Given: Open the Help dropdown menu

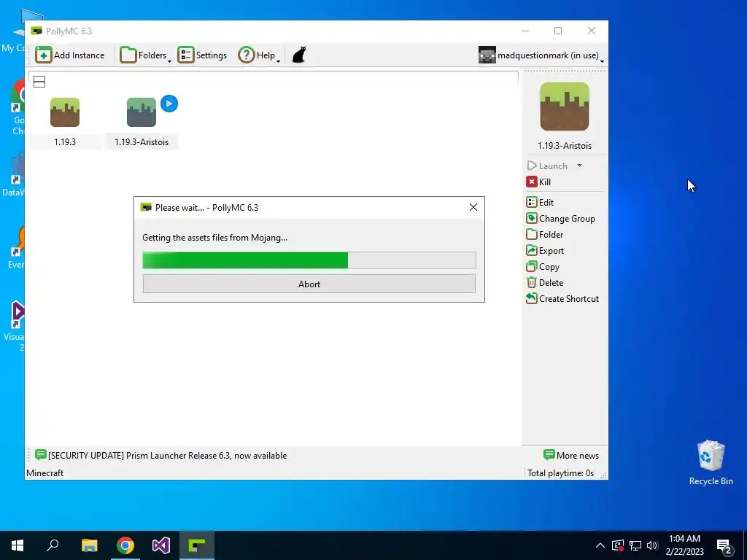Looking at the screenshot, I should coord(259,55).
